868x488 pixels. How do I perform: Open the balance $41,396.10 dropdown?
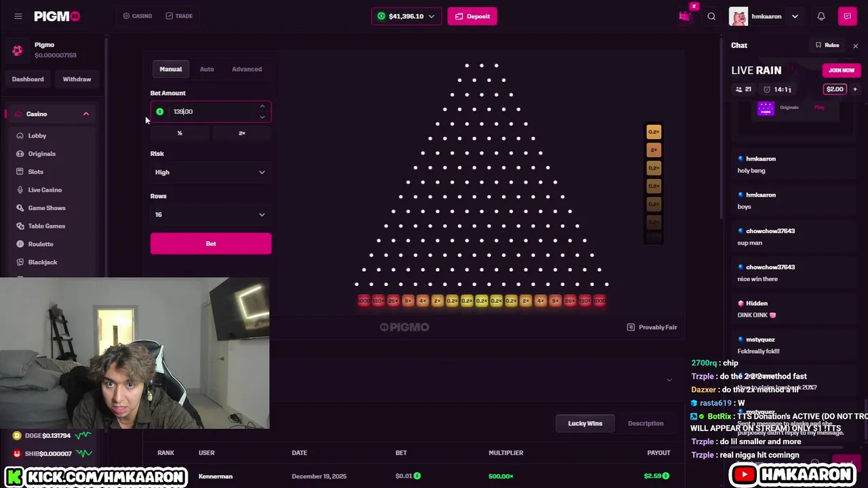point(406,16)
